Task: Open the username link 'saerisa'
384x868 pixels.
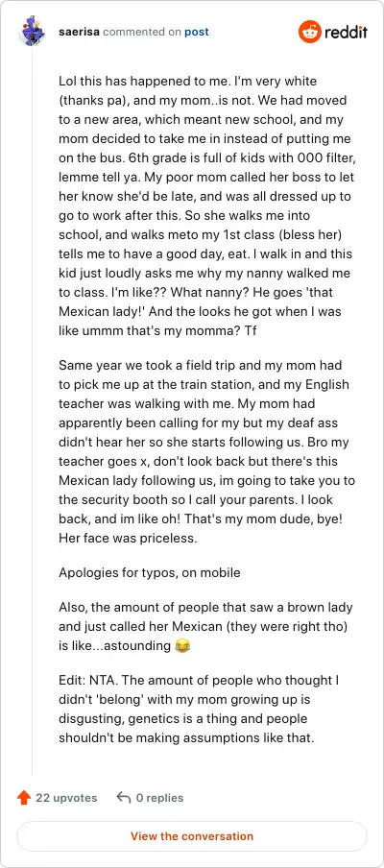Action: [79, 32]
